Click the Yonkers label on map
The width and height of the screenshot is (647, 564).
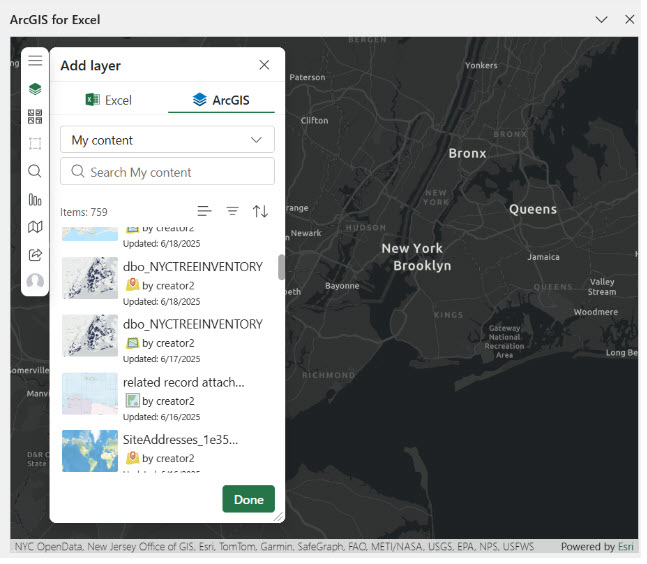(x=481, y=65)
